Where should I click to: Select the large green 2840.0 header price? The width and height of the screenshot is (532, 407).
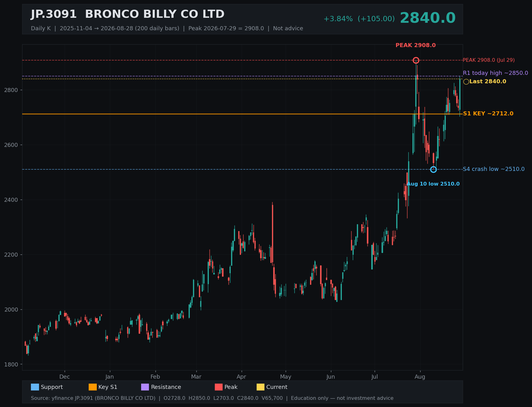(428, 18)
